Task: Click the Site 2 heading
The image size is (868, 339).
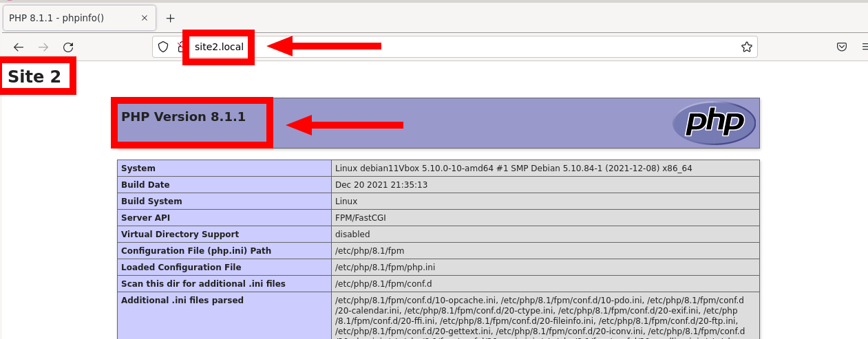Action: pyautogui.click(x=34, y=76)
